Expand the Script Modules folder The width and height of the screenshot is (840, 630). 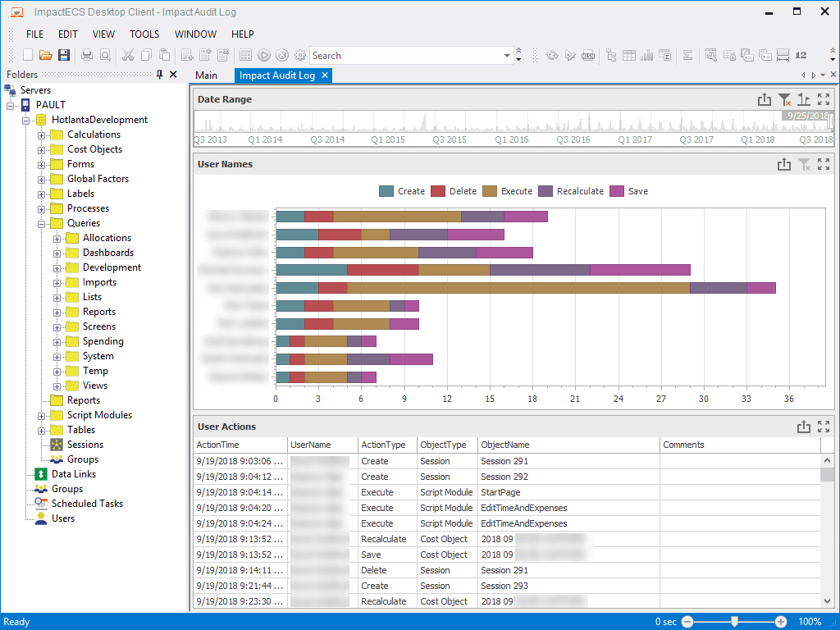(41, 416)
